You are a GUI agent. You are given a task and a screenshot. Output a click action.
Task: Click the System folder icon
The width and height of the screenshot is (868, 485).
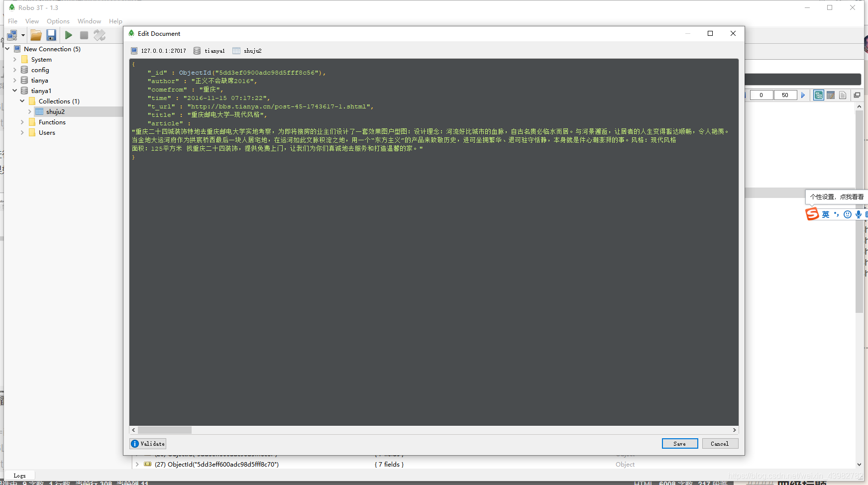(x=24, y=59)
